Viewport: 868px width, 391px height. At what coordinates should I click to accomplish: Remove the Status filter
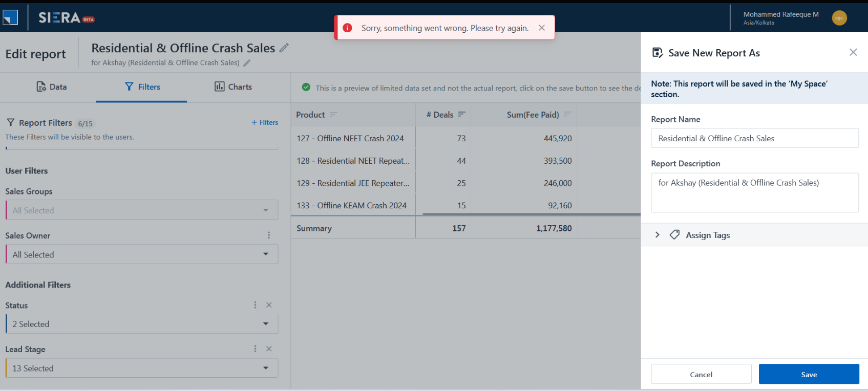point(269,305)
